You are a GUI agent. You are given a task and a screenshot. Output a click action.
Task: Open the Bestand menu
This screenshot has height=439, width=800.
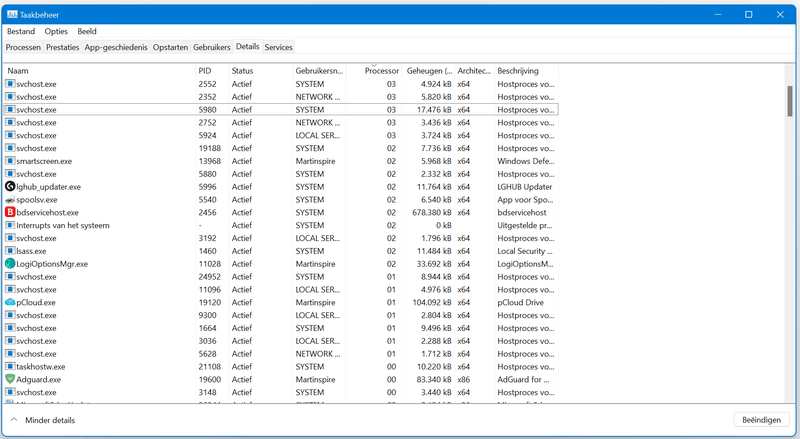click(x=20, y=31)
